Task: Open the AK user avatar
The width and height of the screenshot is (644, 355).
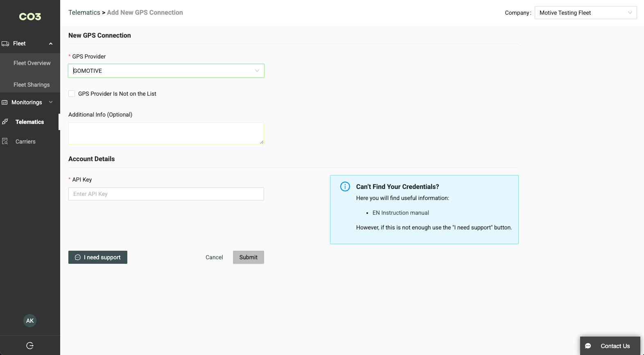Action: click(x=30, y=321)
